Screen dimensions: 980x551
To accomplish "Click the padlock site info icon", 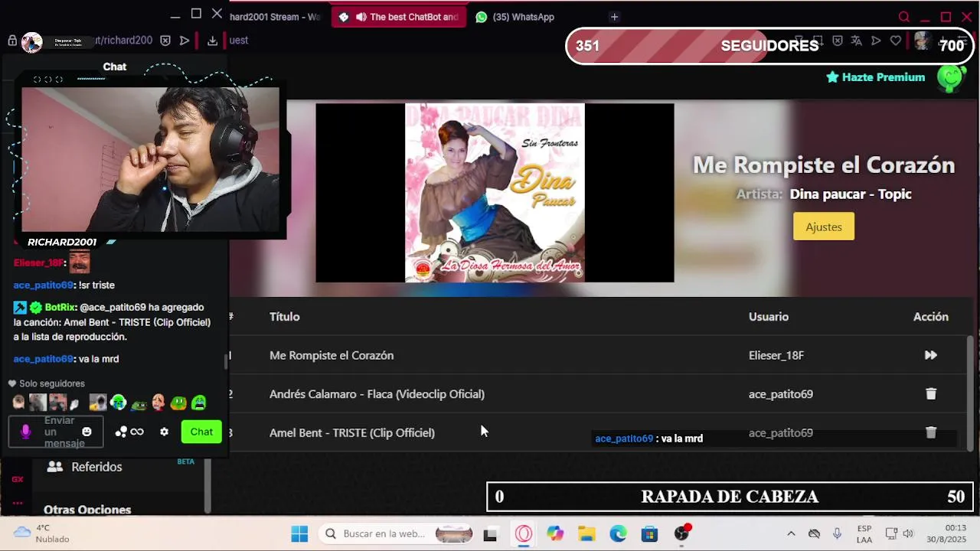I will point(12,41).
